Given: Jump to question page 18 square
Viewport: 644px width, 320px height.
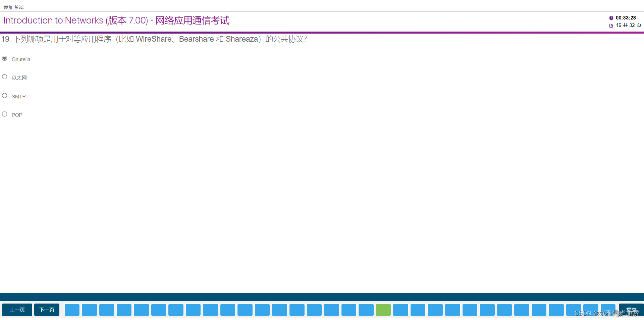Looking at the screenshot, I should 366,310.
